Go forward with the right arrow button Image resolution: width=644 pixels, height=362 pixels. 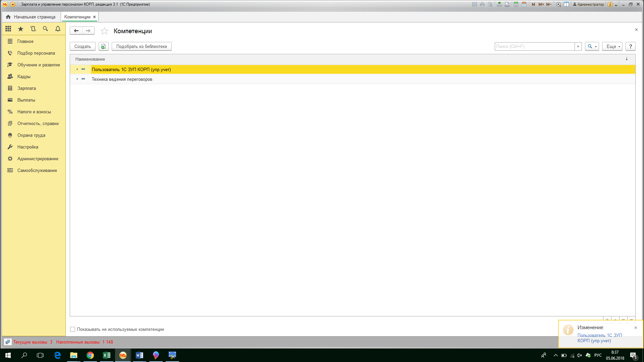[88, 31]
